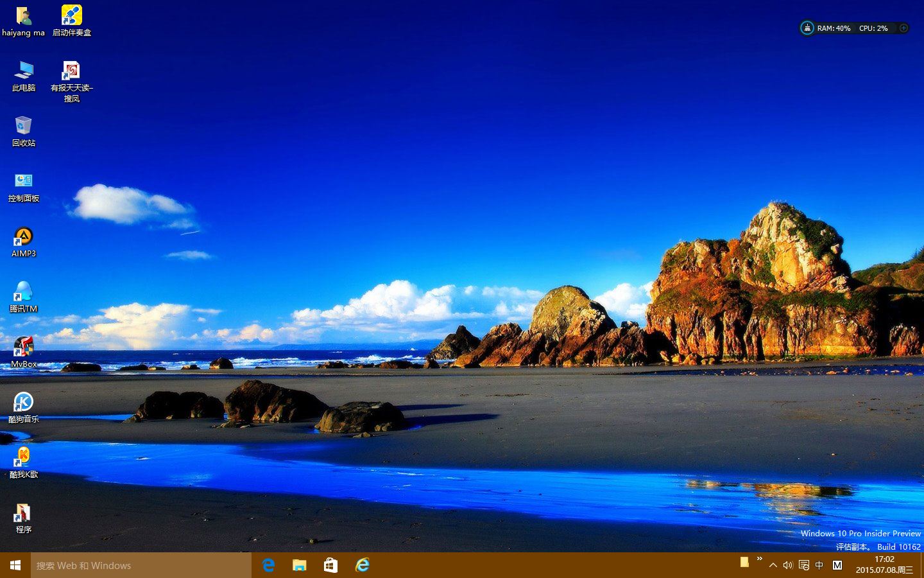
Task: Select the MvBox desktop shortcut
Action: [x=24, y=352]
